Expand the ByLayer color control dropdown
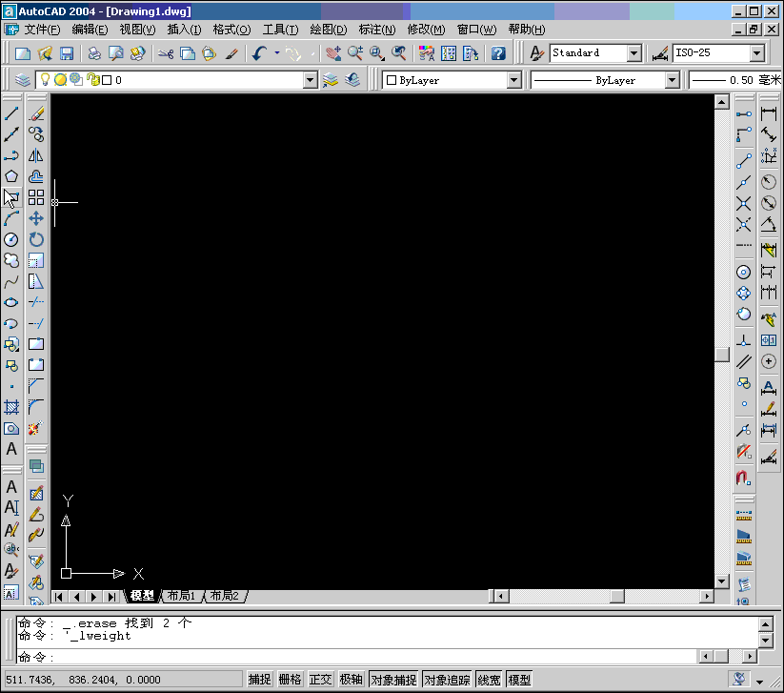The height and width of the screenshot is (693, 784). (514, 80)
